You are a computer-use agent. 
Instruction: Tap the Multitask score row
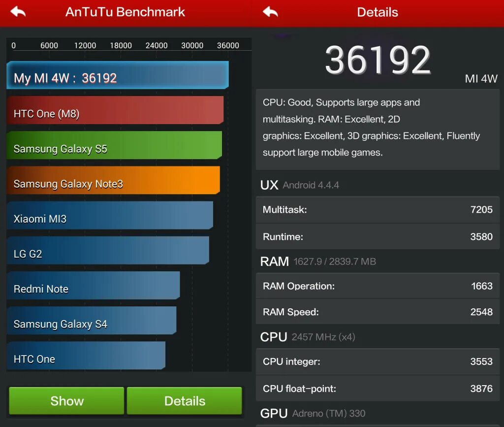click(378, 210)
